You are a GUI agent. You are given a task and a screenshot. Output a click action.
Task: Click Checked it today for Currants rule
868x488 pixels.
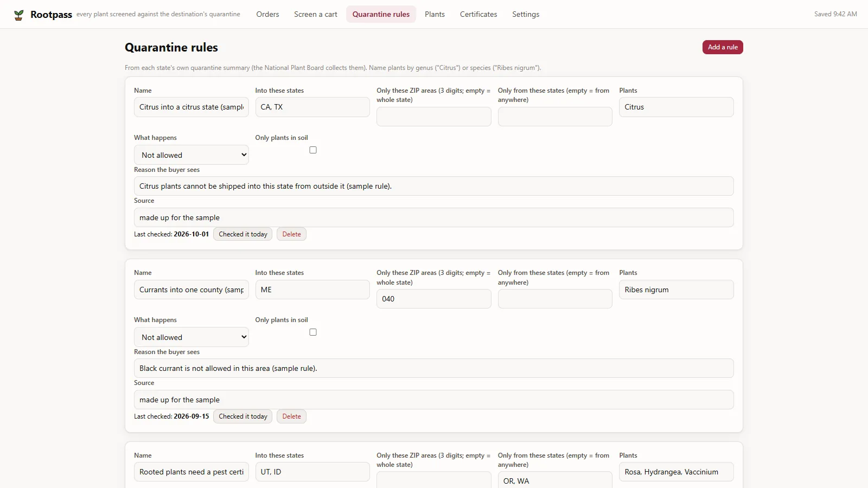point(243,416)
